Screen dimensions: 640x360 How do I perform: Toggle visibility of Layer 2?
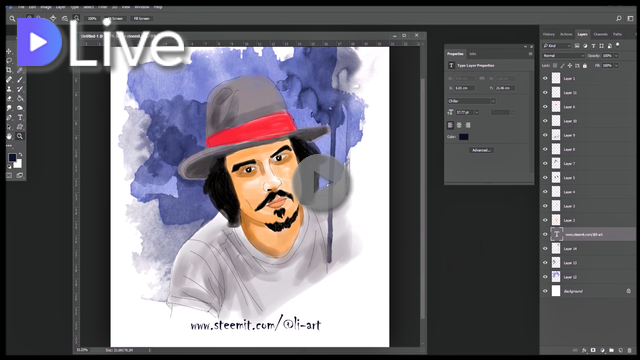click(x=545, y=220)
